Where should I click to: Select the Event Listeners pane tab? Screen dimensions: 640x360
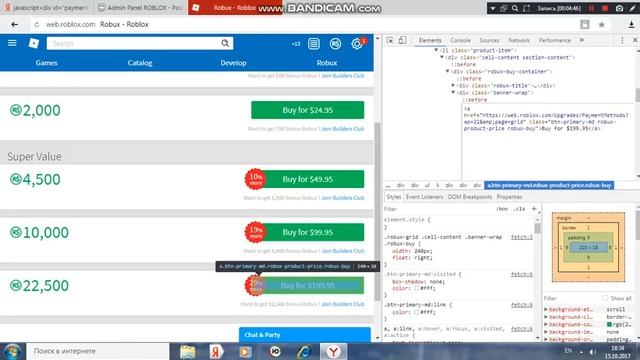424,197
